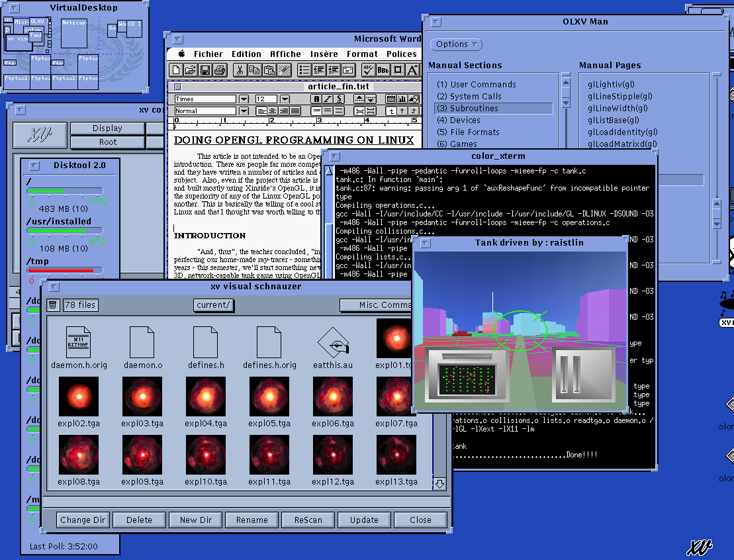734x560 pixels.
Task: Open the Tank window menu triangle
Action: (426, 243)
